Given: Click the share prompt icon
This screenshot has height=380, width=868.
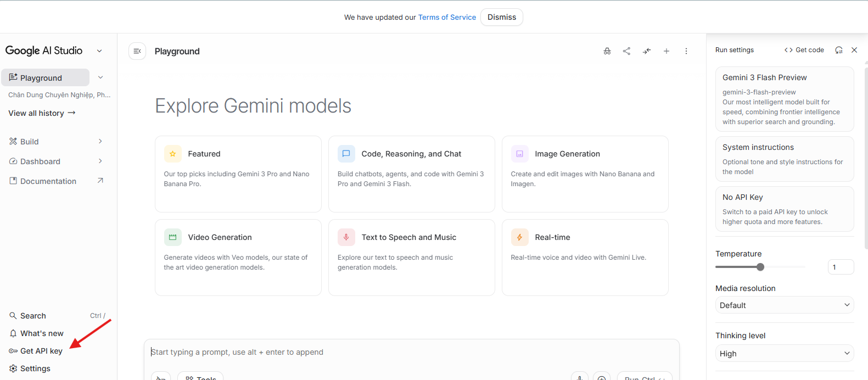Looking at the screenshot, I should (x=626, y=51).
